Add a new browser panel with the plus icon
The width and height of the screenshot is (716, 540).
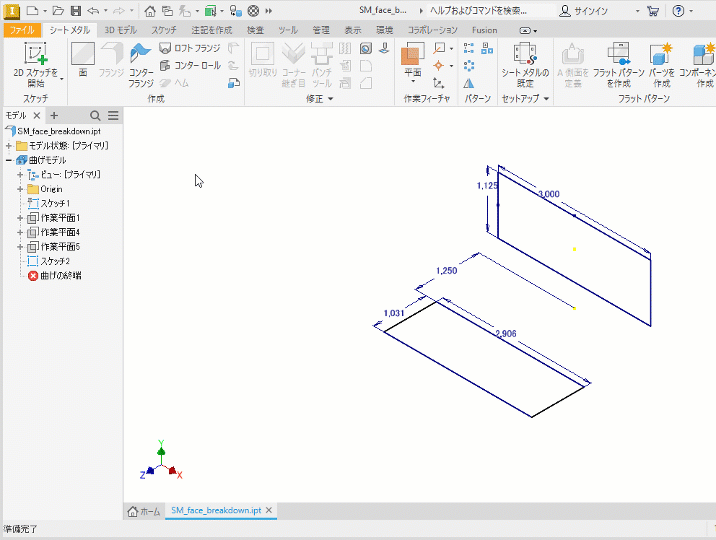coord(54,115)
